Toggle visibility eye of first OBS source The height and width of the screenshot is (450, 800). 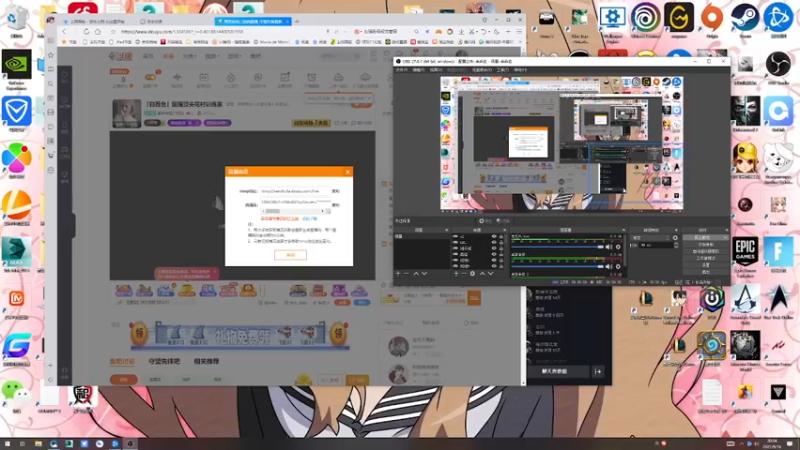(x=494, y=236)
